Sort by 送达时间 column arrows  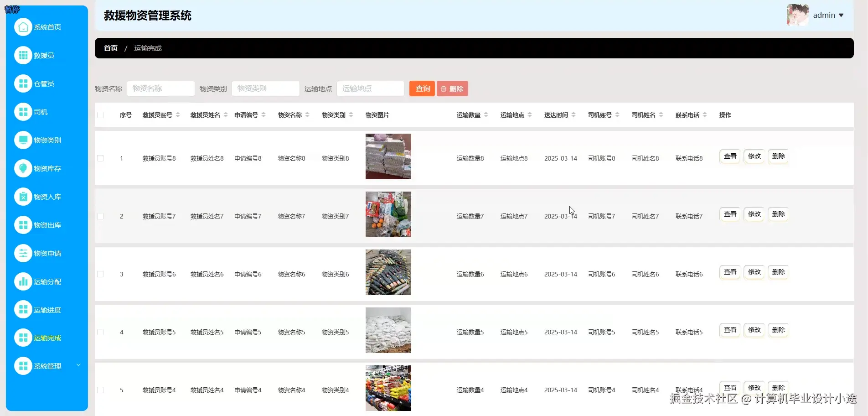[x=573, y=115]
